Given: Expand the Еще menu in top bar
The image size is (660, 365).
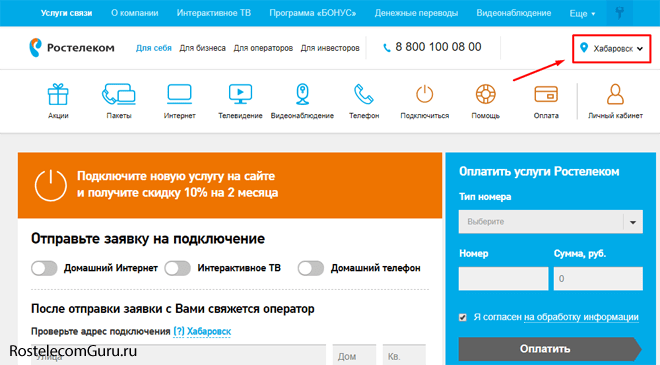Looking at the screenshot, I should point(582,13).
